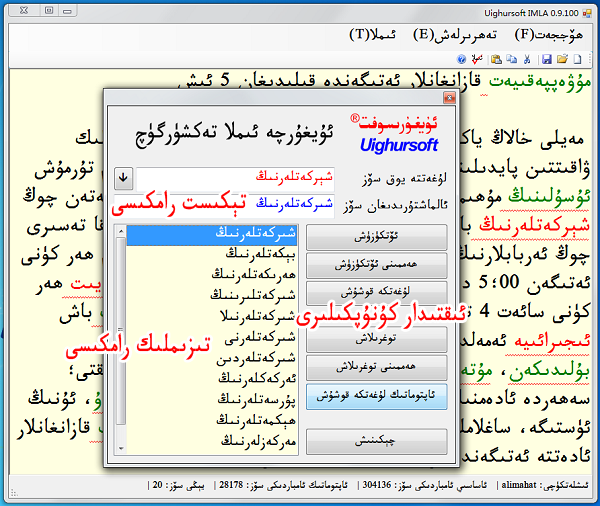Select the ئەركەكلەرنىڭ suggestion

(212, 379)
